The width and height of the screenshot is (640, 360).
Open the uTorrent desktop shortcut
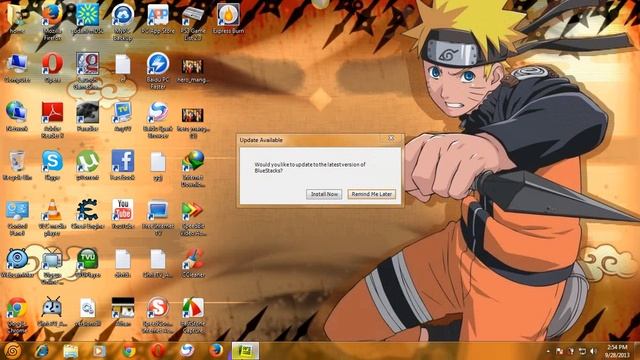tap(87, 165)
